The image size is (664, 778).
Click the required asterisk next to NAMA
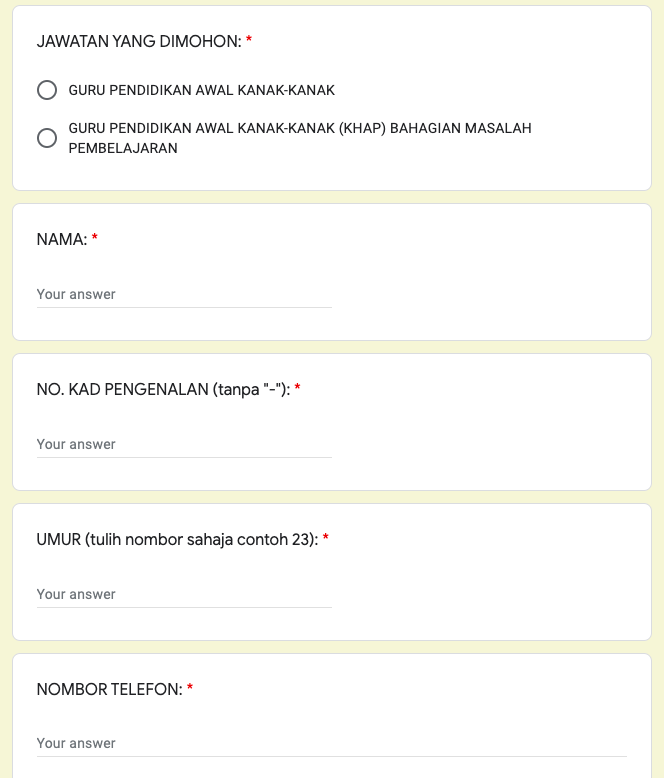(95, 240)
